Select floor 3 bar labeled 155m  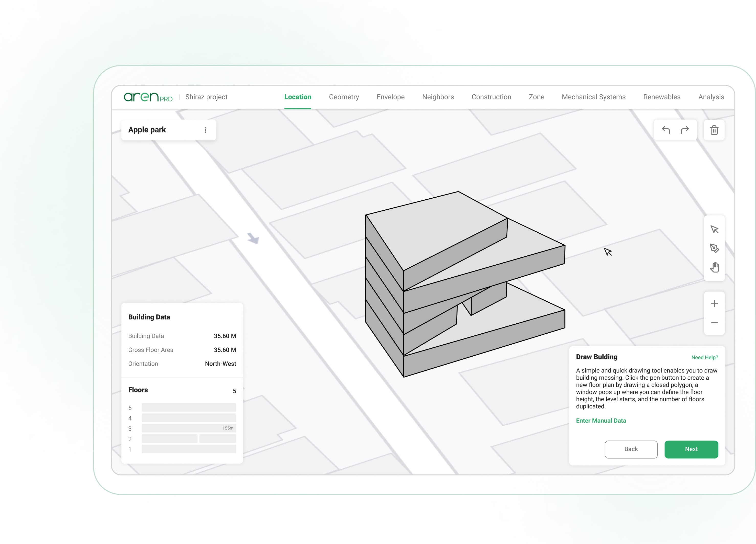tap(189, 428)
